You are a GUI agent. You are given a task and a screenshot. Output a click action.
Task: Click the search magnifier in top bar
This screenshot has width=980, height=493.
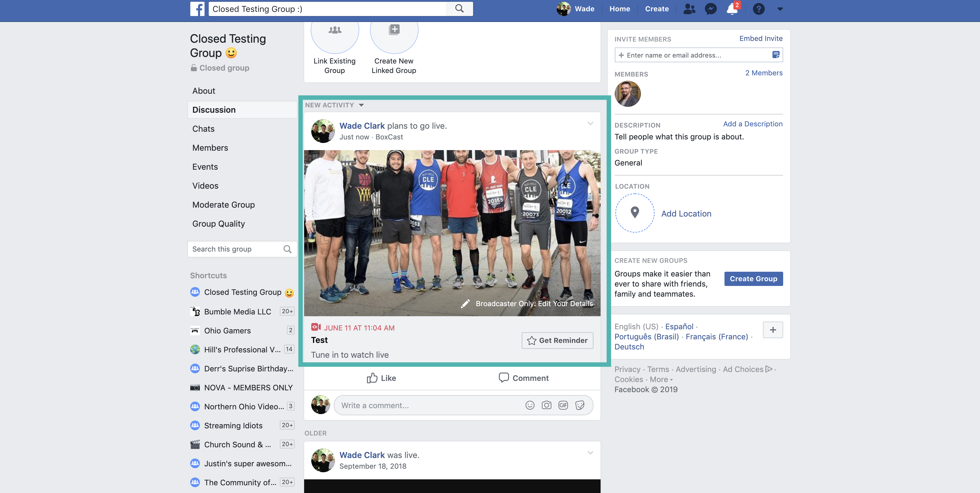click(459, 9)
